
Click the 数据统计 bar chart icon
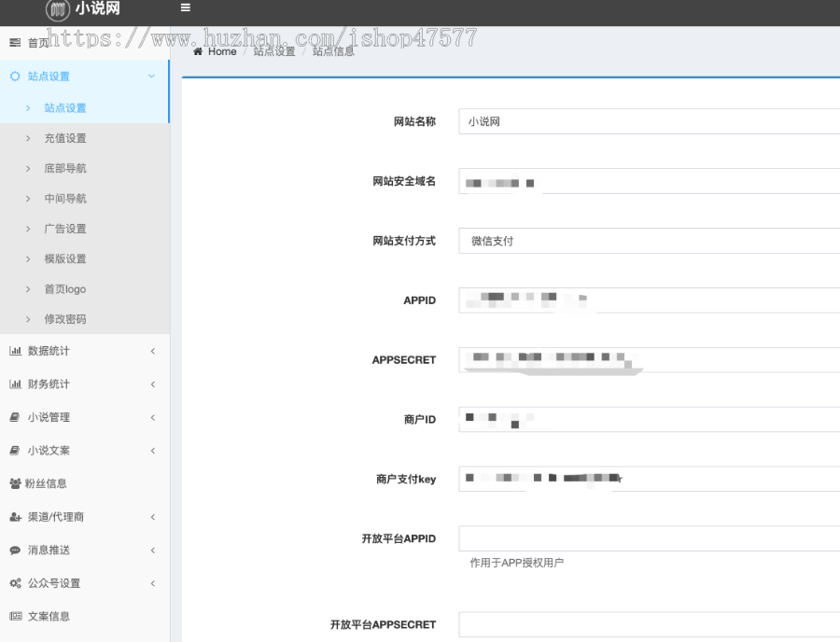point(15,351)
